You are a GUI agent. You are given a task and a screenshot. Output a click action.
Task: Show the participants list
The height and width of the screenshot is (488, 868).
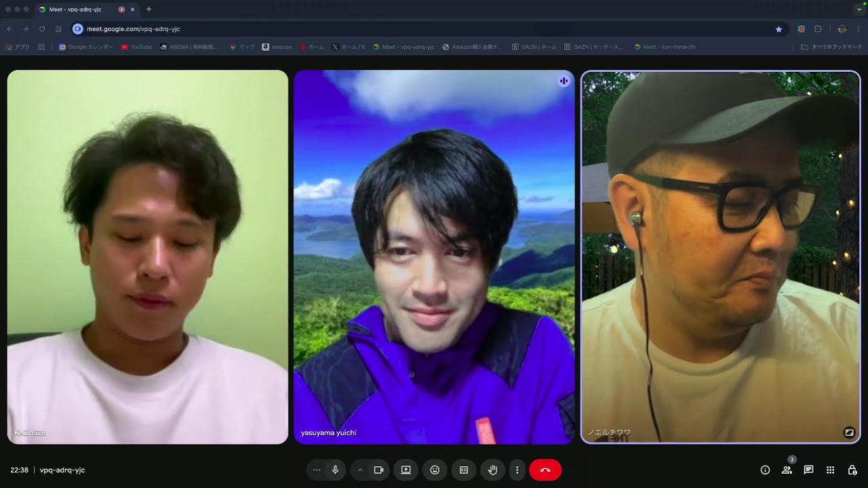(x=787, y=470)
